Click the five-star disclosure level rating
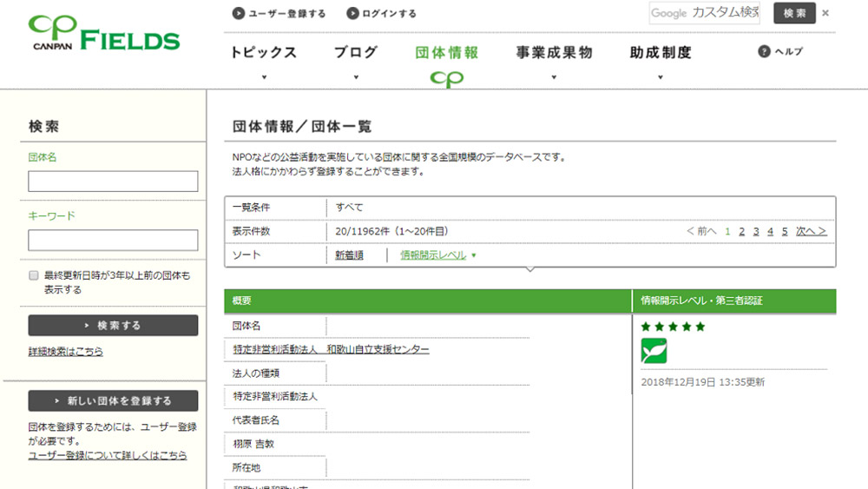This screenshot has height=489, width=868. pos(673,327)
